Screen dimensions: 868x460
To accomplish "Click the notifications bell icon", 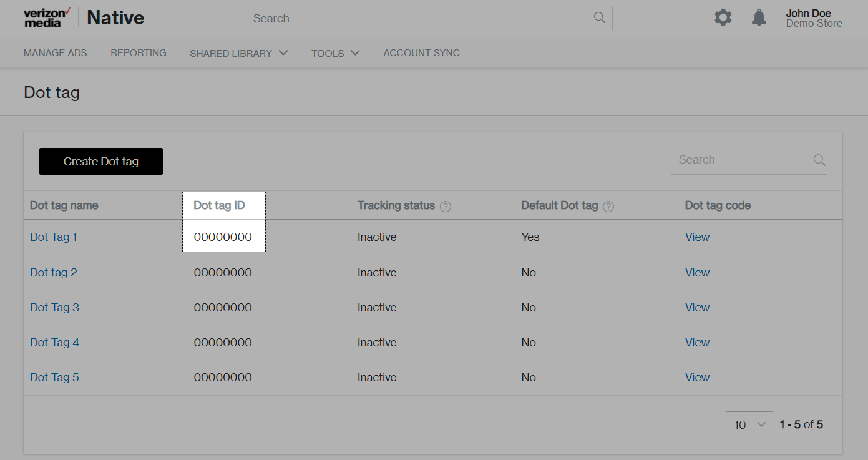I will [x=759, y=18].
